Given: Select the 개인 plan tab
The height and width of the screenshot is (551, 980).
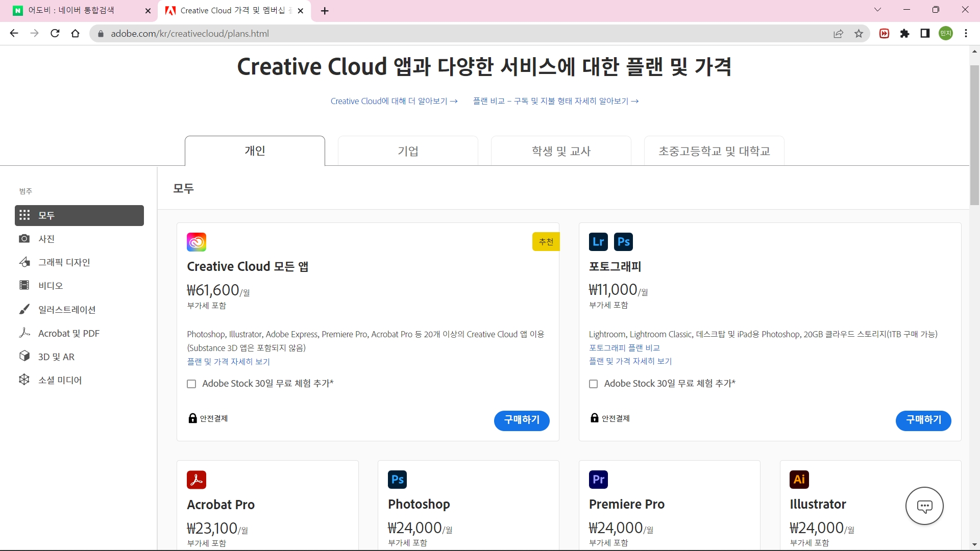Looking at the screenshot, I should (x=255, y=151).
